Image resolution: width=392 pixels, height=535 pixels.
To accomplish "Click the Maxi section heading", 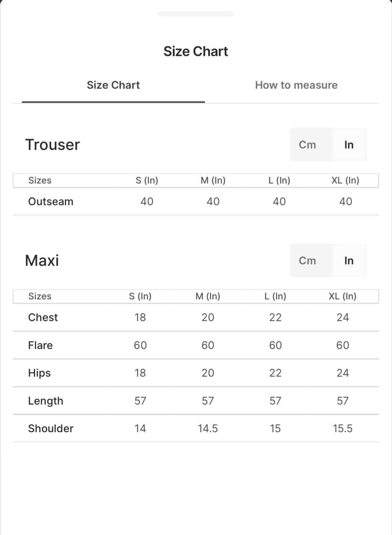I will point(42,261).
